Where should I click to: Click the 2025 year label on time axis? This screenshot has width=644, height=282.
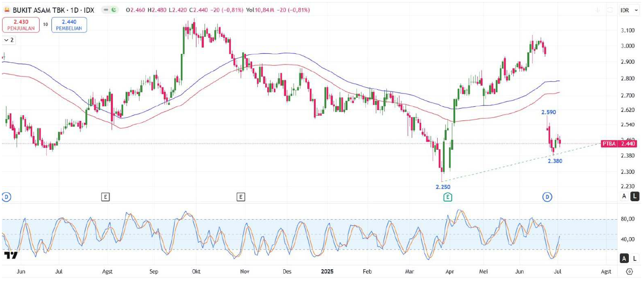(x=328, y=272)
